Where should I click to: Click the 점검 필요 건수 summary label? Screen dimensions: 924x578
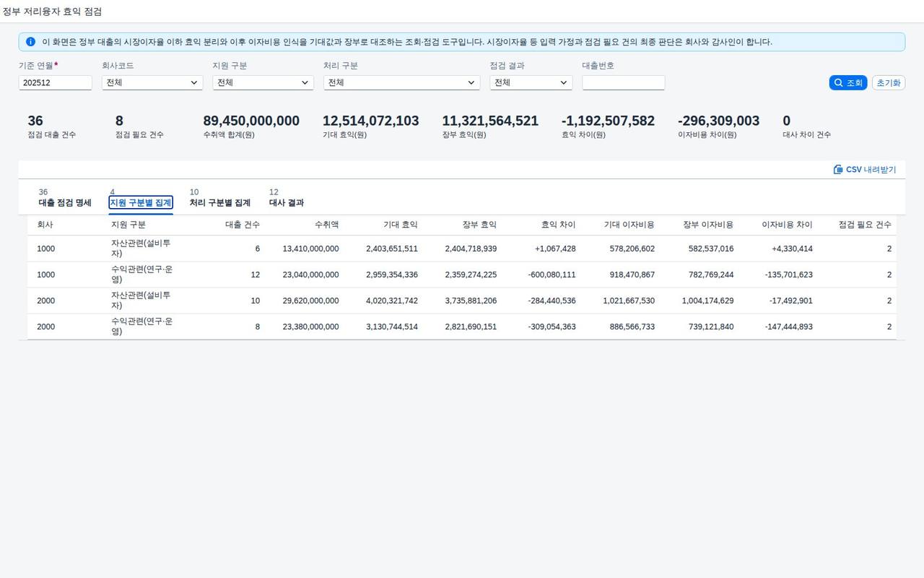[x=139, y=135]
